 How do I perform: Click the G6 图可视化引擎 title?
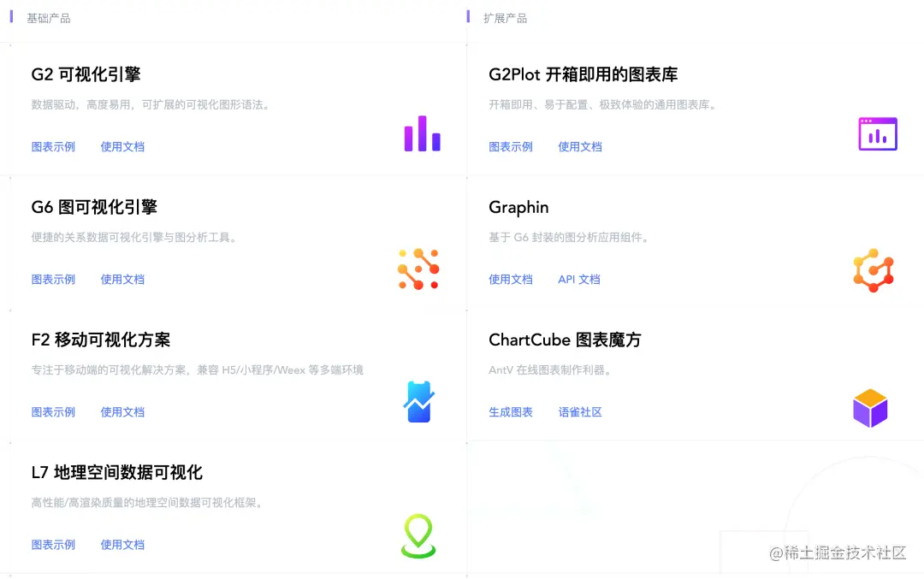coord(94,207)
